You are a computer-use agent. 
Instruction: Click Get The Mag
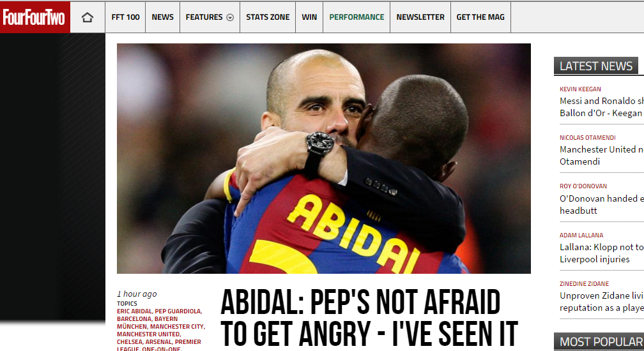480,17
